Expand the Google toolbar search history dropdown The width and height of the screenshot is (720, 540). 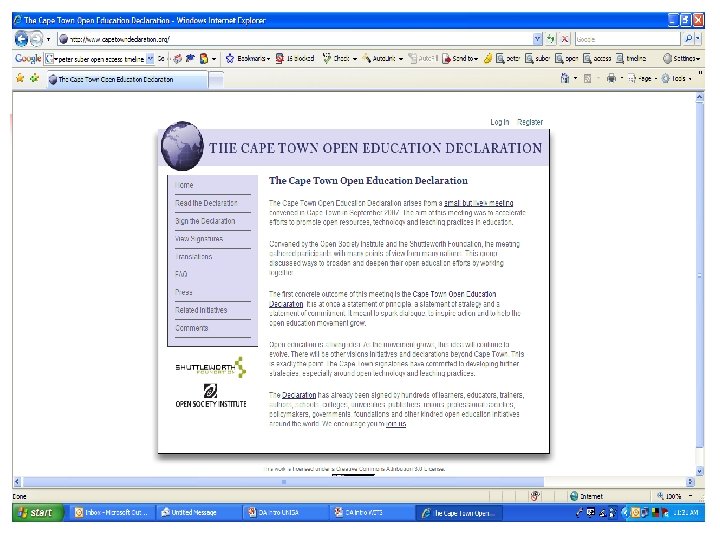(150, 59)
